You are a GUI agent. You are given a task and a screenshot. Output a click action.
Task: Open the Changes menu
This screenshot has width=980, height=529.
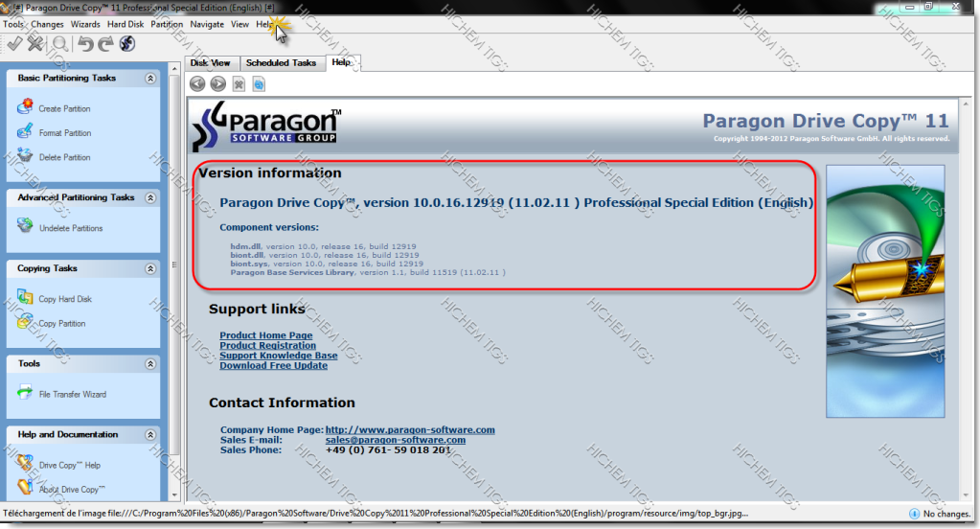tap(48, 24)
